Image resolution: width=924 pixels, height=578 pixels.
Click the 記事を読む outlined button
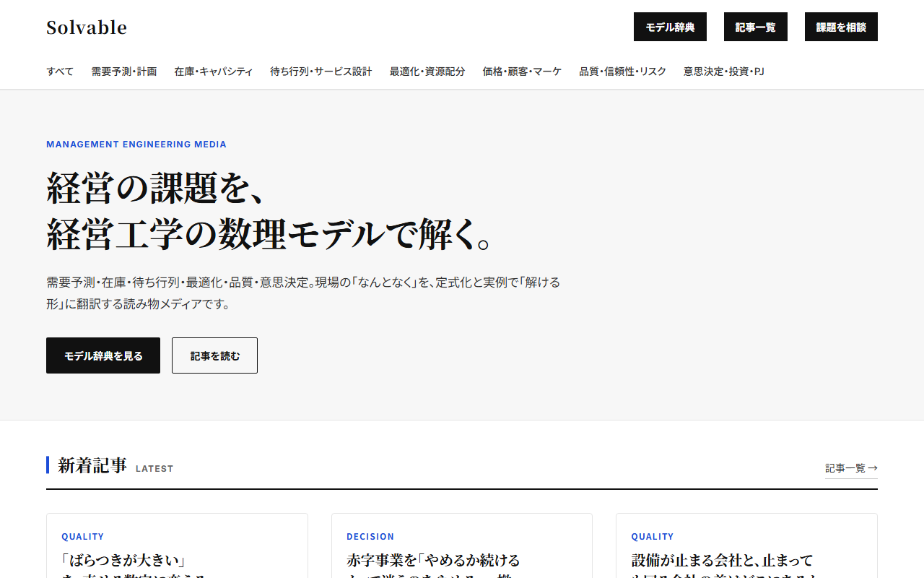(x=214, y=355)
